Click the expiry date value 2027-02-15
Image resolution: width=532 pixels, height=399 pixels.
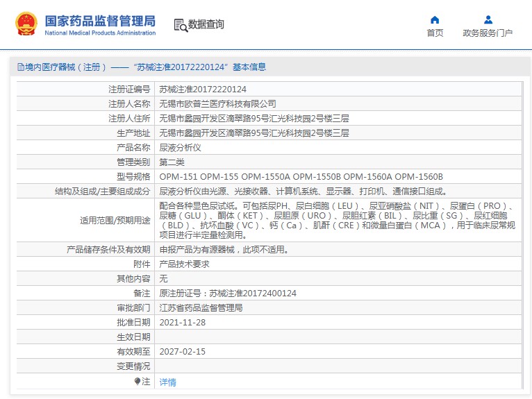[182, 352]
